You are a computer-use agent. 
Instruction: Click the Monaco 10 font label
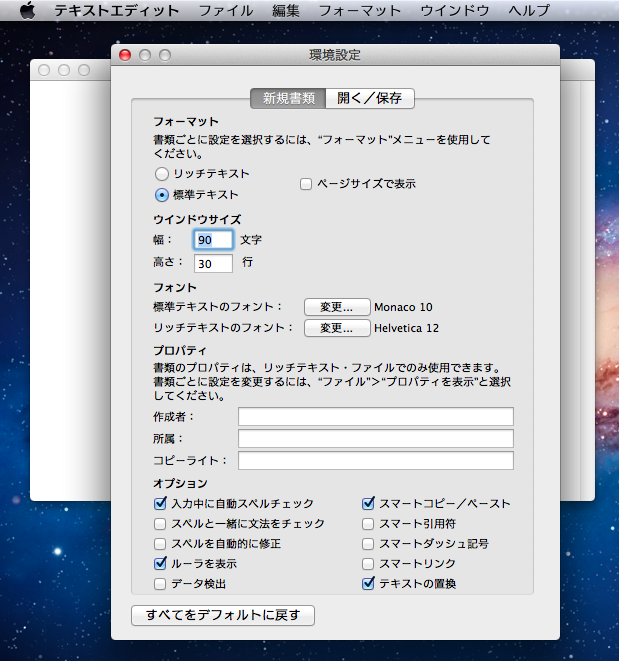[403, 307]
